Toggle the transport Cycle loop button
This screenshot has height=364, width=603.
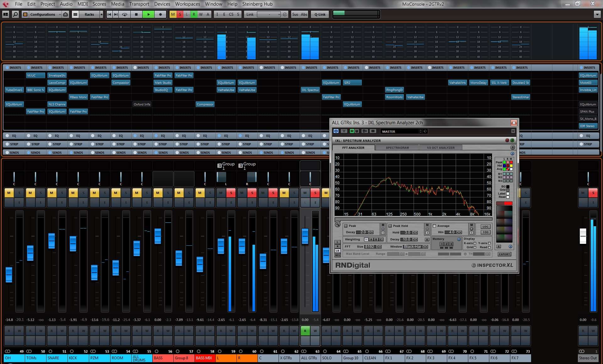(x=125, y=14)
